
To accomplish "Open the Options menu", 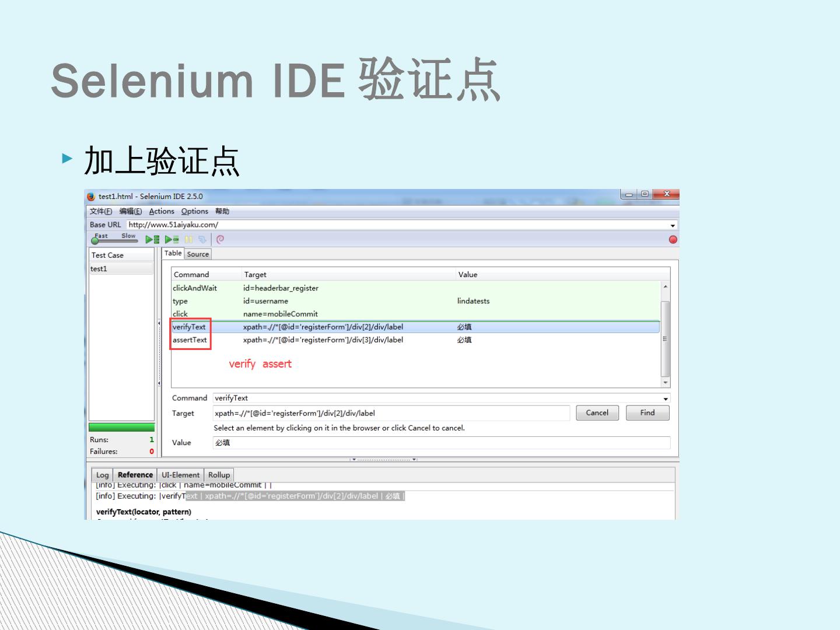I will (194, 211).
